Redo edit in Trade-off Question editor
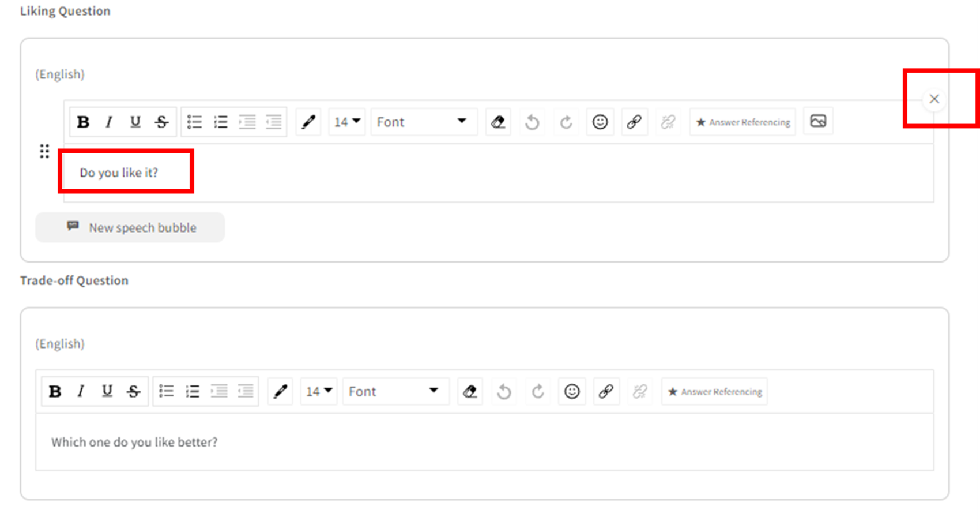The height and width of the screenshot is (532, 980). 538,392
